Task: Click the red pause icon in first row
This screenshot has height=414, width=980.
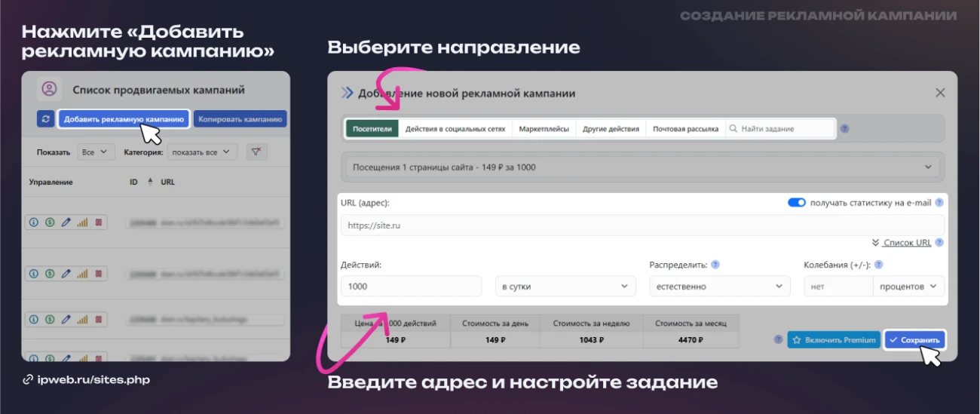Action: coord(98,222)
